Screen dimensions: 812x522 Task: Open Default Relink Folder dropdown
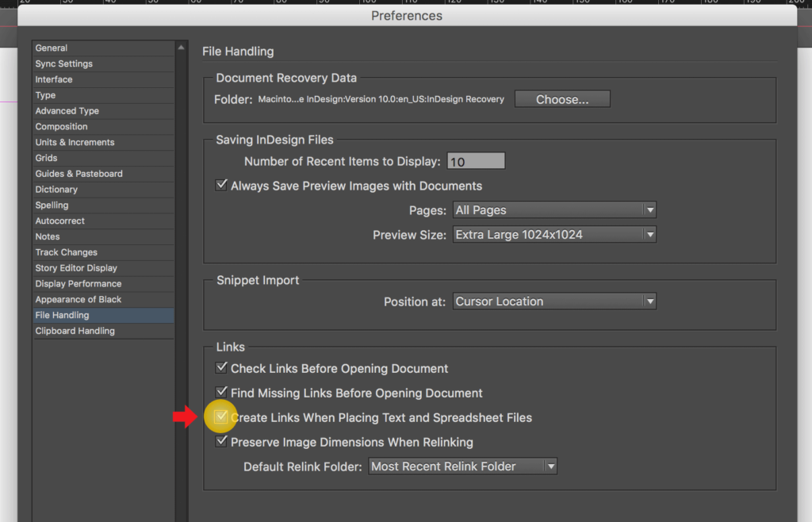[463, 466]
